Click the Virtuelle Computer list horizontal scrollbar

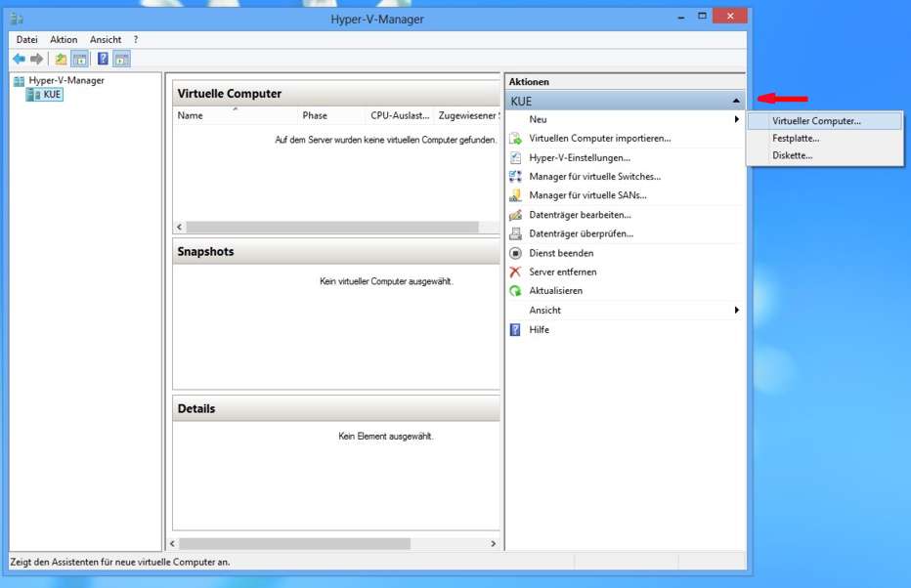332,227
